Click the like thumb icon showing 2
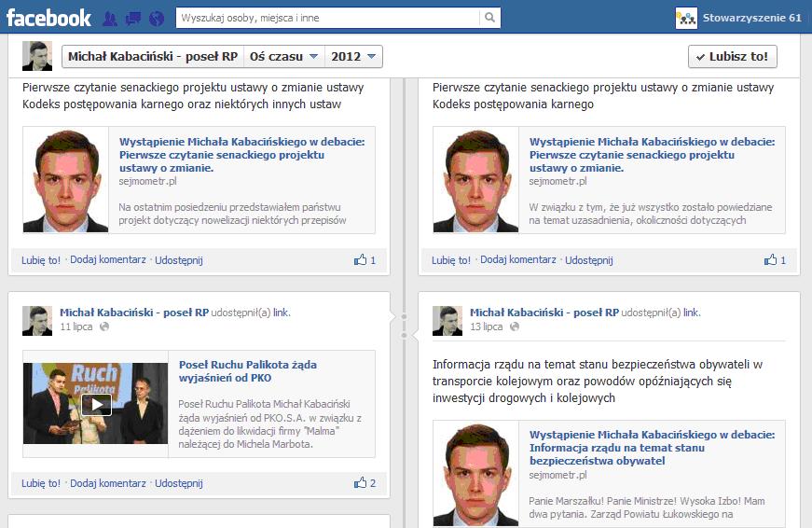Image resolution: width=812 pixels, height=528 pixels. (360, 483)
